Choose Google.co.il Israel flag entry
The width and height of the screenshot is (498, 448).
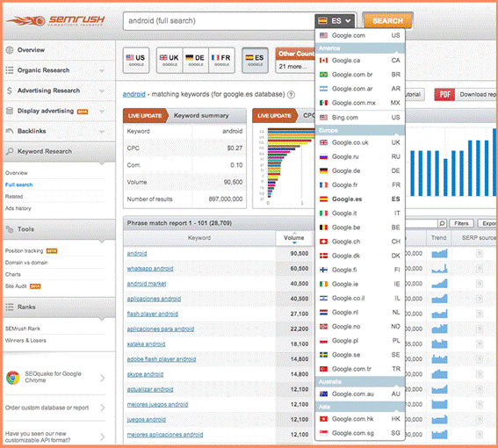[x=360, y=298]
